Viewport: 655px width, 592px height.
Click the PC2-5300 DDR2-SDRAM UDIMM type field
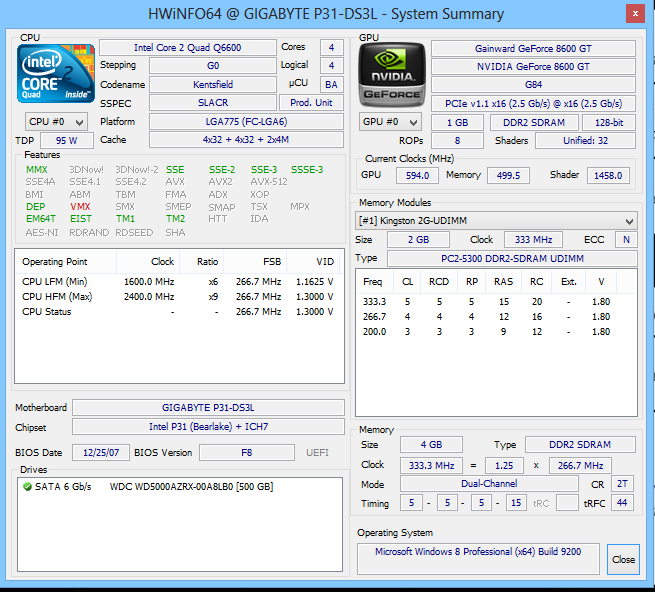[x=512, y=259]
